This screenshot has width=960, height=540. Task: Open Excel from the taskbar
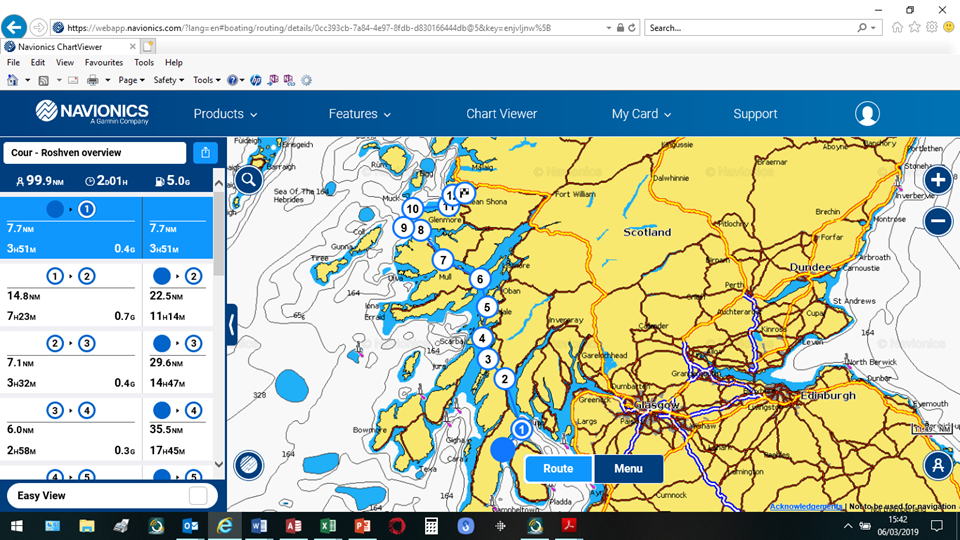pyautogui.click(x=328, y=525)
